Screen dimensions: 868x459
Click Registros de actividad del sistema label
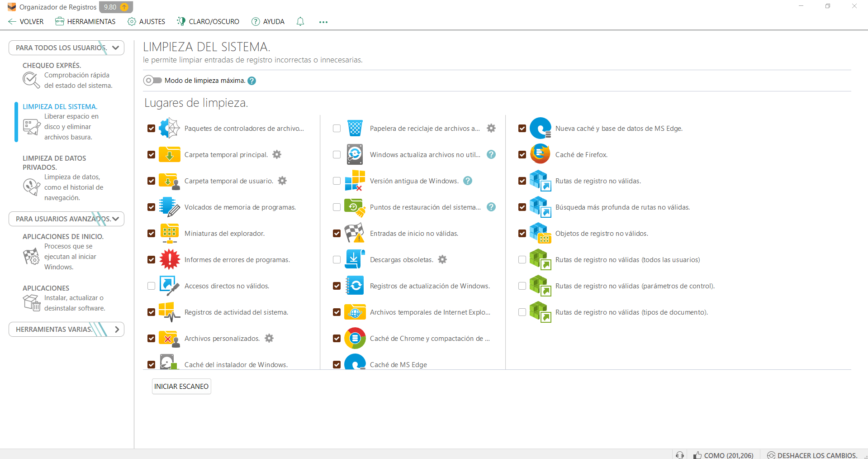click(236, 312)
